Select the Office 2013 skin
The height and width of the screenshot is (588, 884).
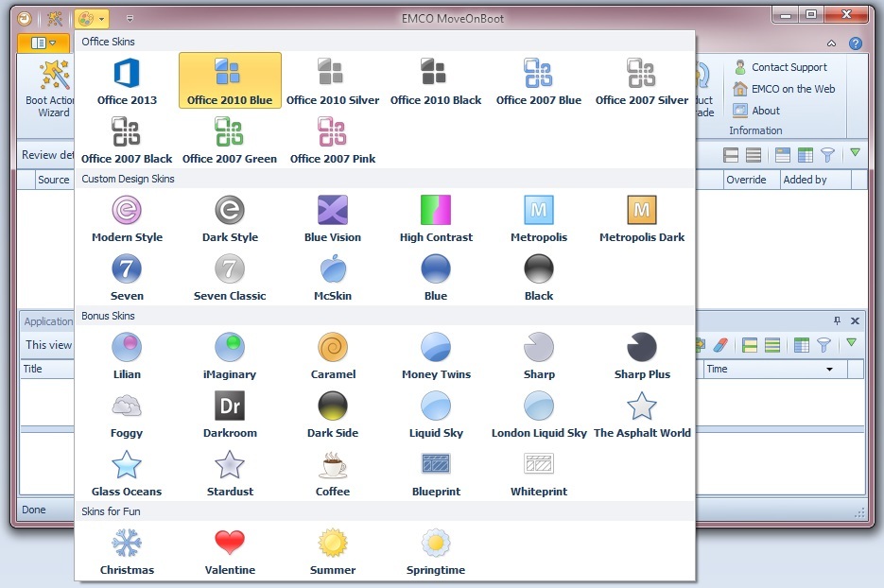[x=127, y=81]
